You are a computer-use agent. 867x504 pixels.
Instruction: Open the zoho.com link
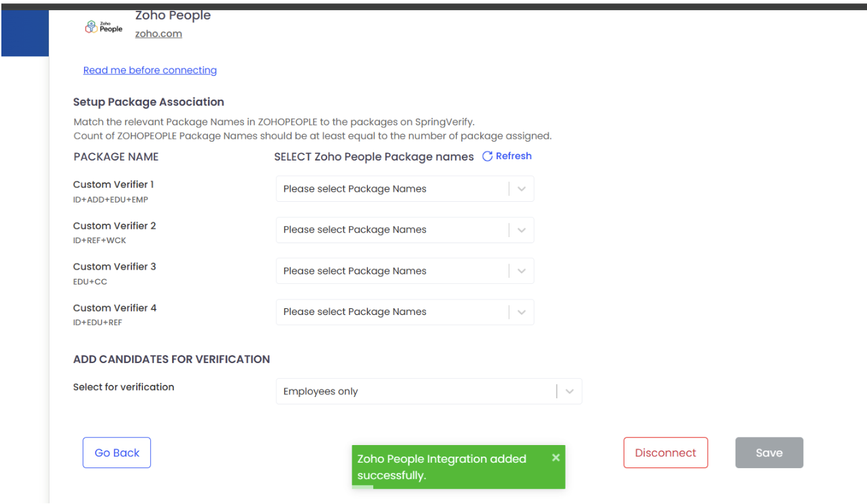tap(158, 34)
